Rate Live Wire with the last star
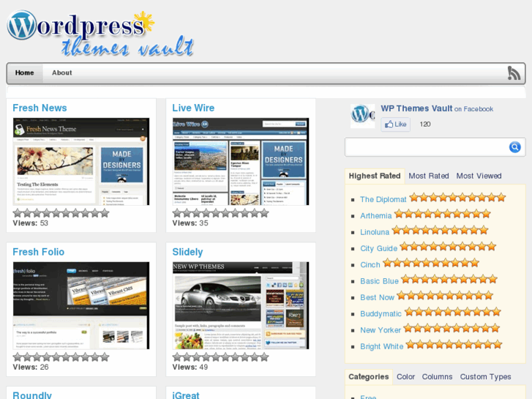Screen dimensions: 532x399 264,213
